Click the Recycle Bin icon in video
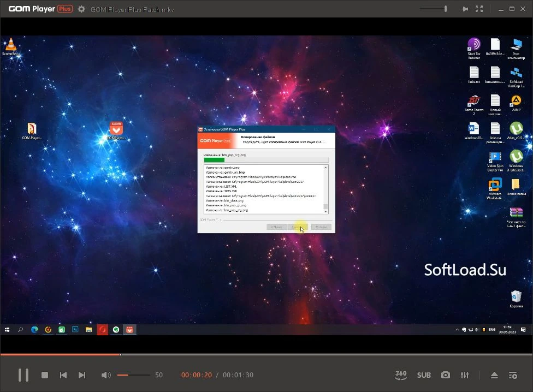The image size is (533, 392). (x=516, y=299)
